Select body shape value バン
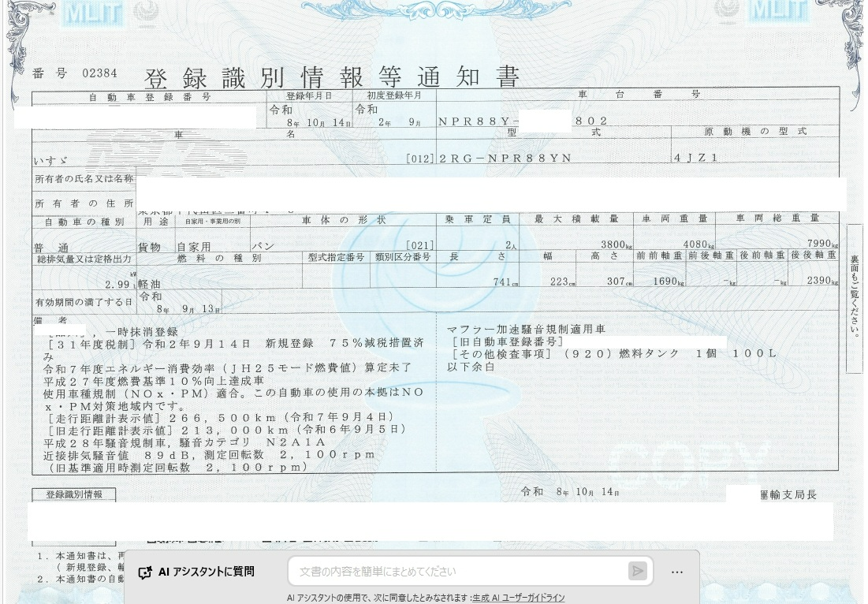This screenshot has height=604, width=868. [263, 246]
